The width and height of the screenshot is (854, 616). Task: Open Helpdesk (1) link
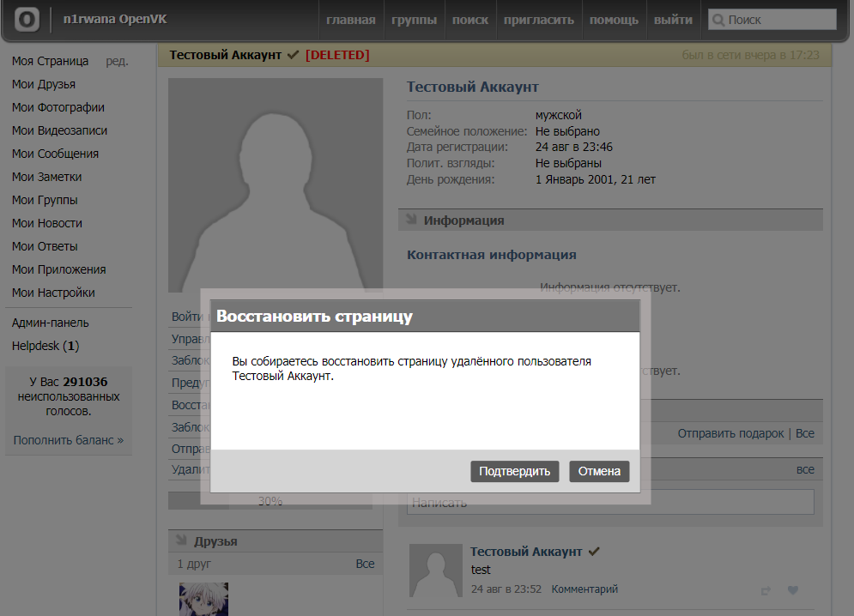click(x=45, y=346)
